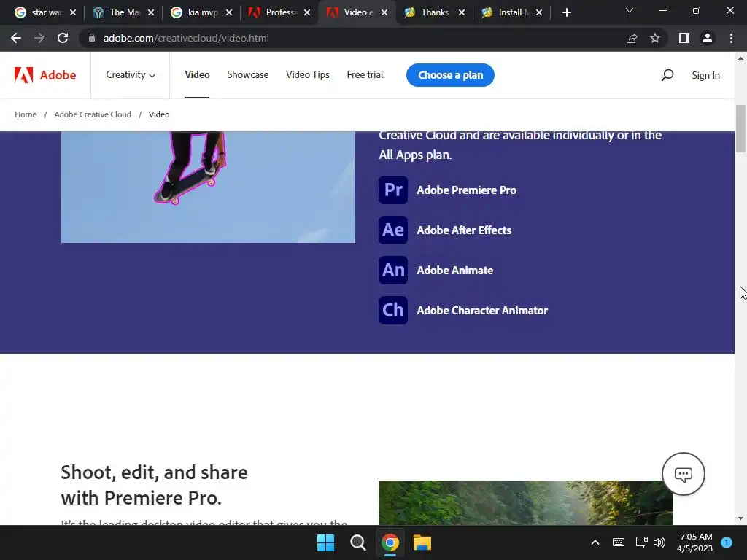Open the Free trial nav item
The height and width of the screenshot is (560, 747).
tap(365, 75)
